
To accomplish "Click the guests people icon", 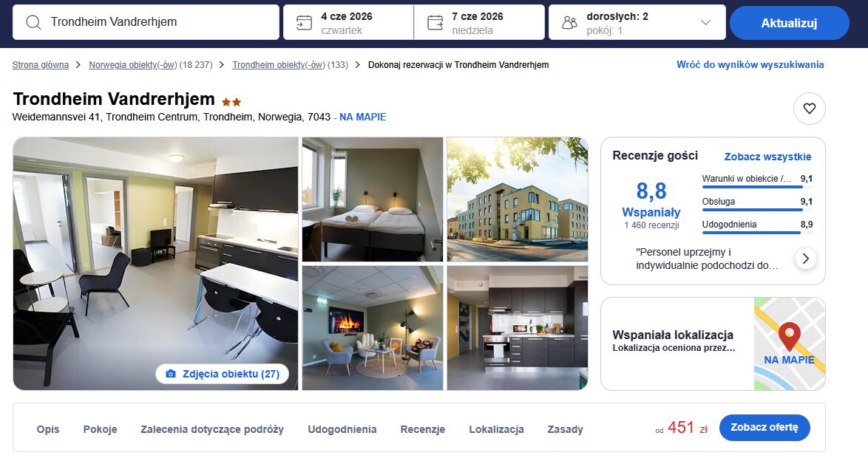I will pyautogui.click(x=569, y=23).
